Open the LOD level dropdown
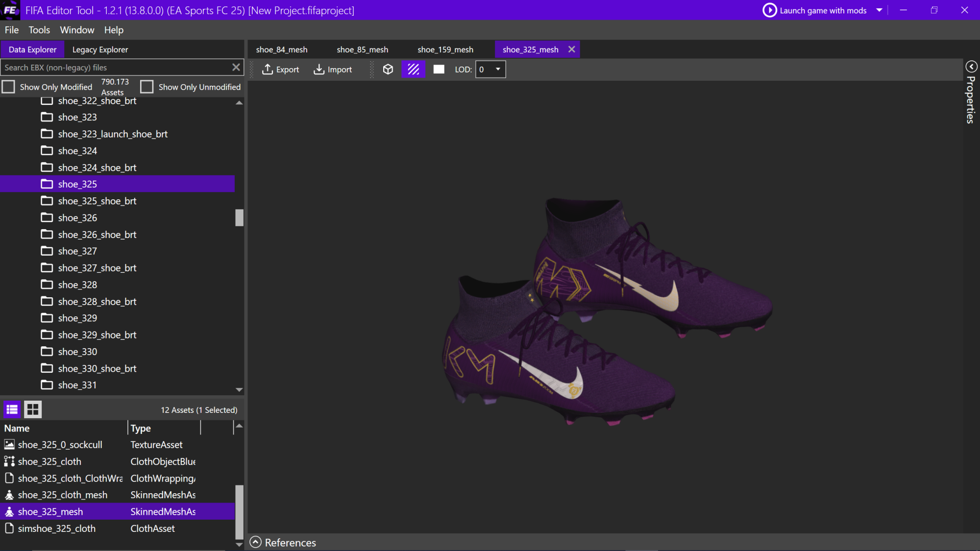Image resolution: width=980 pixels, height=551 pixels. [x=490, y=70]
